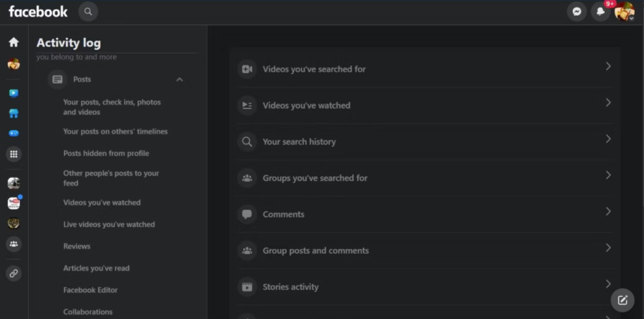
Task: Open the account profile menu avatar
Action: [624, 12]
